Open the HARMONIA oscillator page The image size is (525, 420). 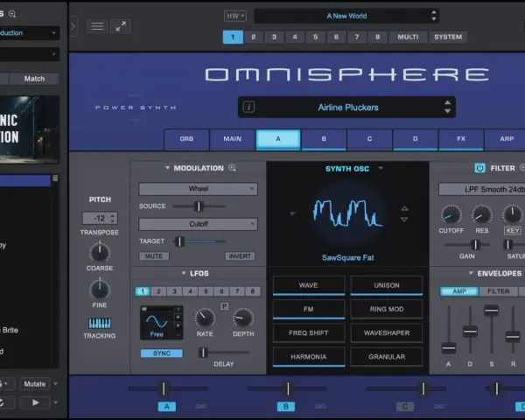(309, 357)
